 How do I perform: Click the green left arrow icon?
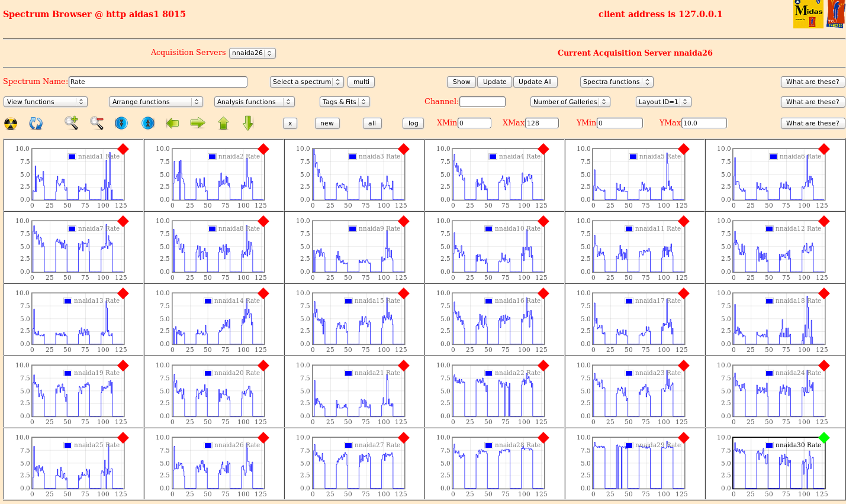(172, 123)
